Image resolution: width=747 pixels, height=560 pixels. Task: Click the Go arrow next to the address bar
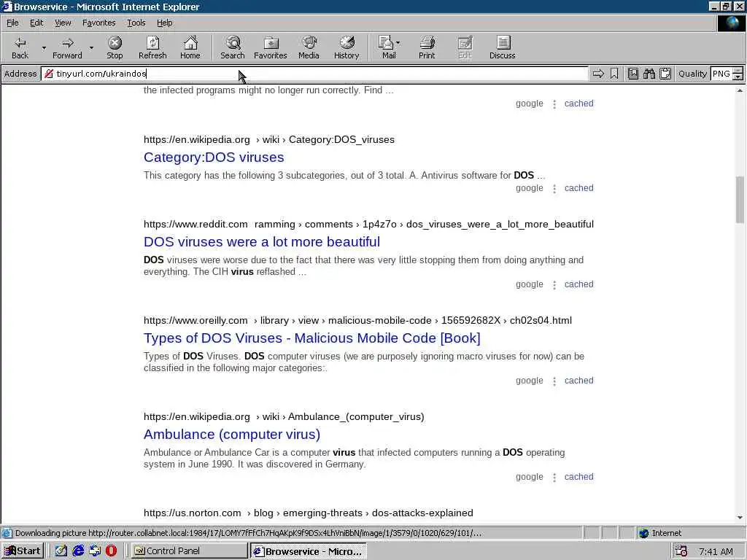click(598, 74)
